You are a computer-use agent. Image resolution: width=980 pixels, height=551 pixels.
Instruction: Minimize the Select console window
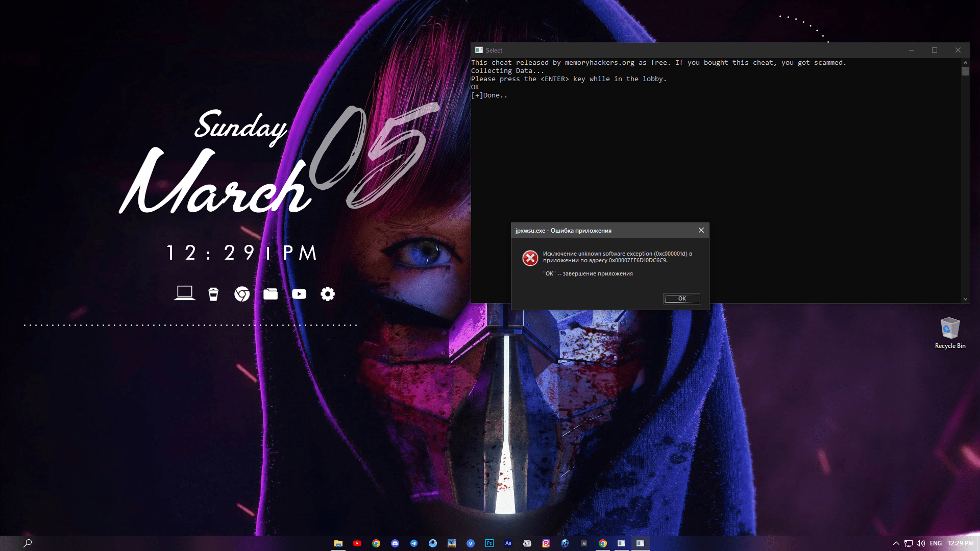coord(912,50)
